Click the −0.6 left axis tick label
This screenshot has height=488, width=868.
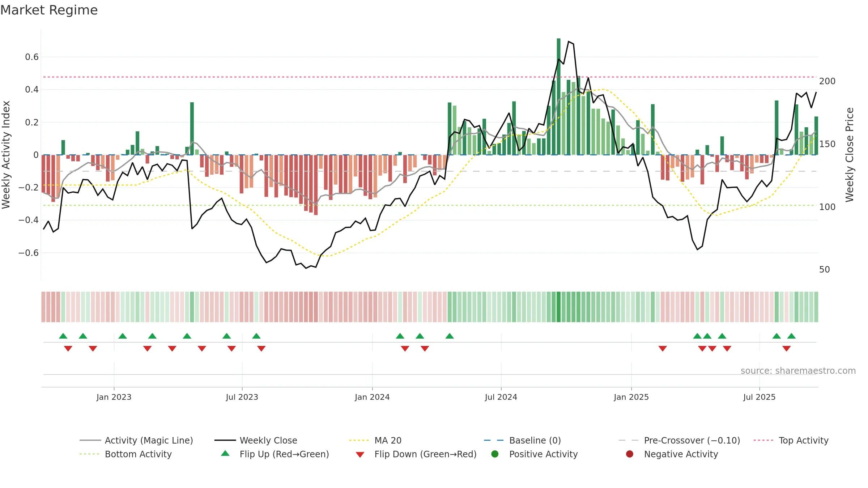(29, 253)
